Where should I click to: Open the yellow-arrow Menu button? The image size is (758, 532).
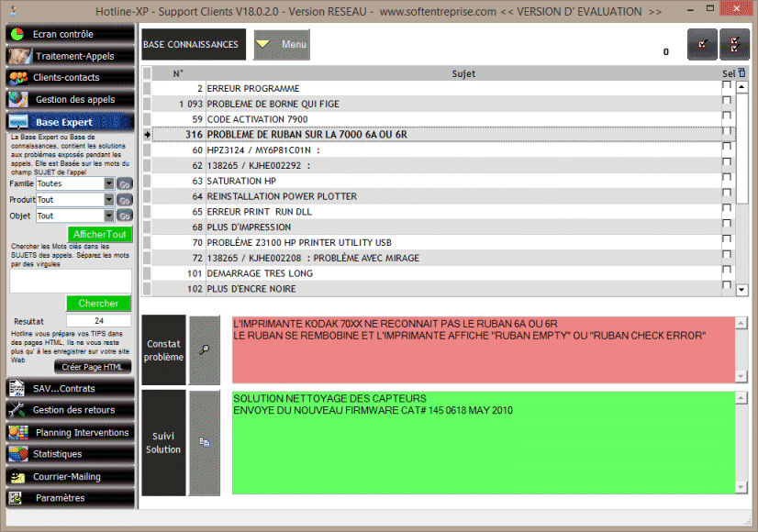(x=282, y=44)
